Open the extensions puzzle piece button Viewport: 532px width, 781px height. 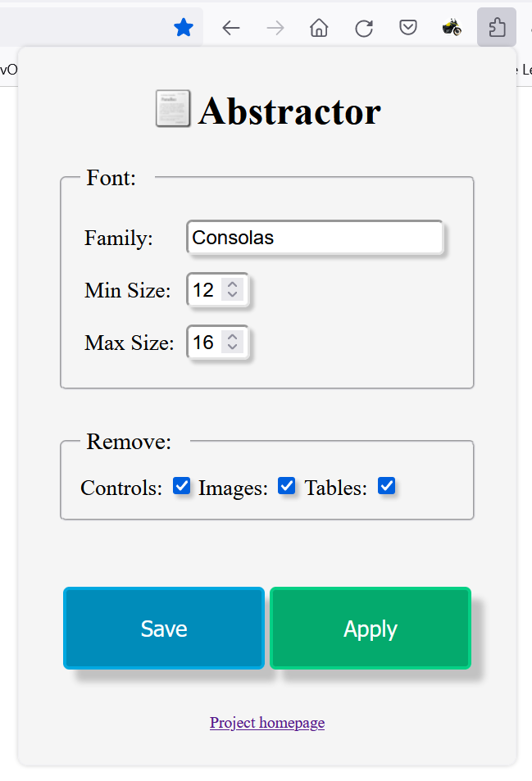497,28
